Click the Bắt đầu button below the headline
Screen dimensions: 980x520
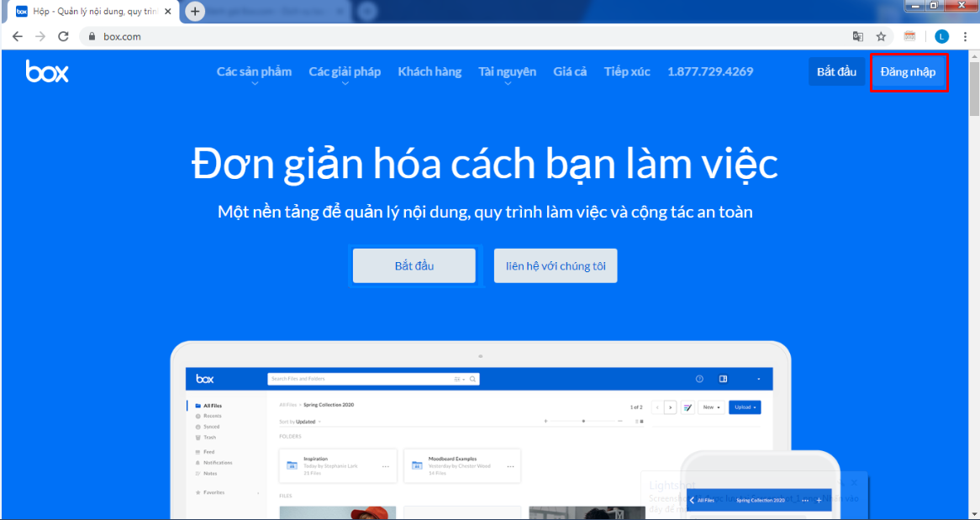(414, 265)
